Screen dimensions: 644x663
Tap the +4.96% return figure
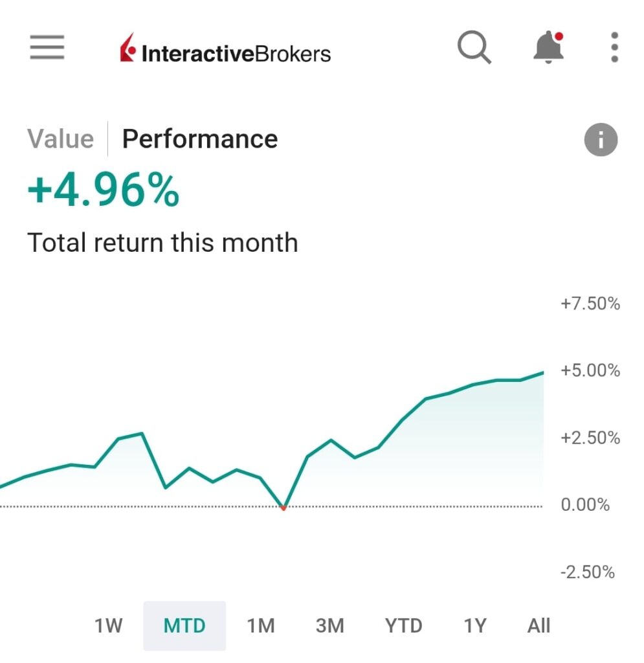(104, 191)
